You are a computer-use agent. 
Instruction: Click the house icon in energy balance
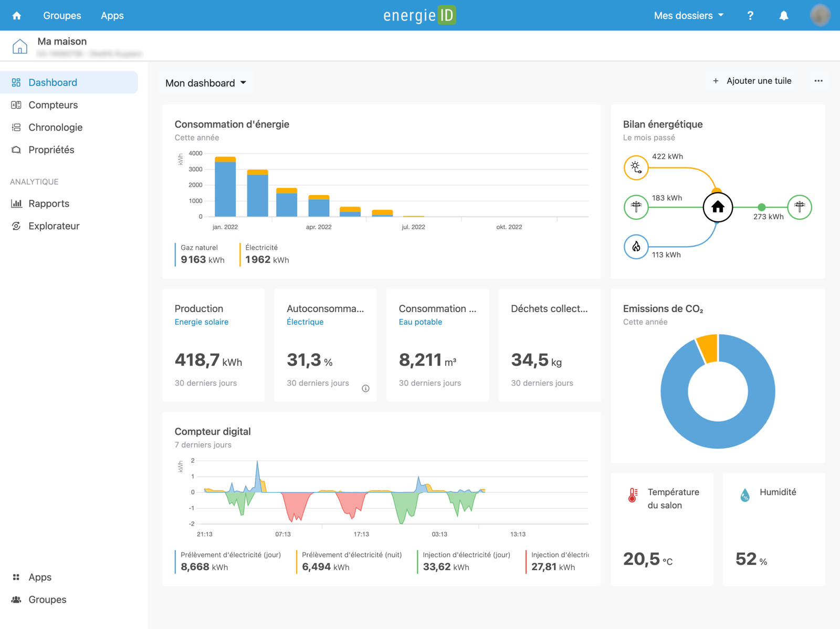point(717,207)
